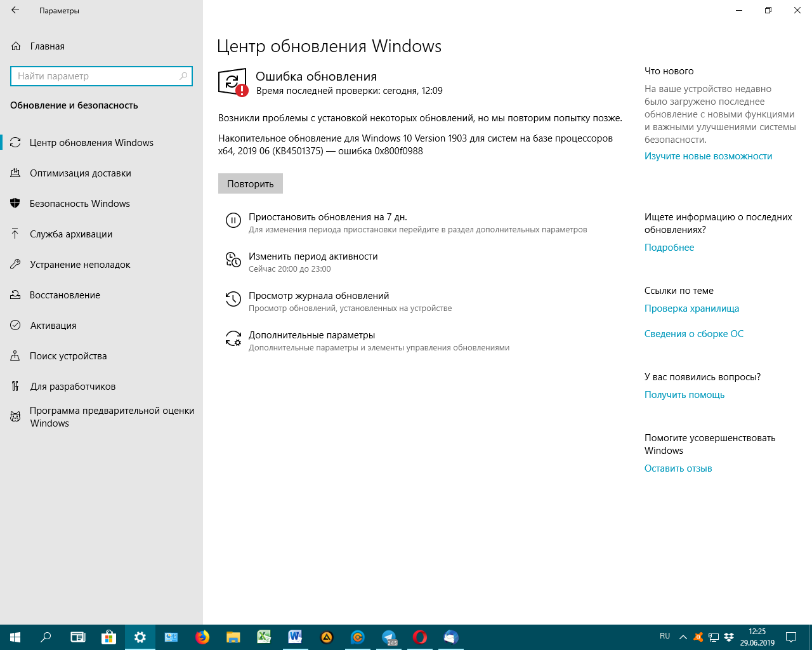
Task: Open AIMP player from the taskbar
Action: 327,637
